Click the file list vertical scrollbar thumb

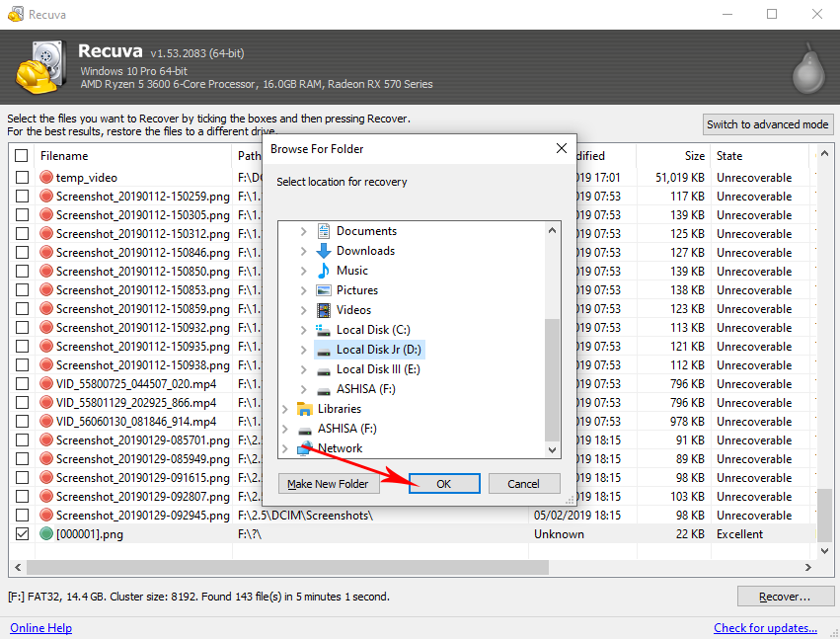point(824,515)
